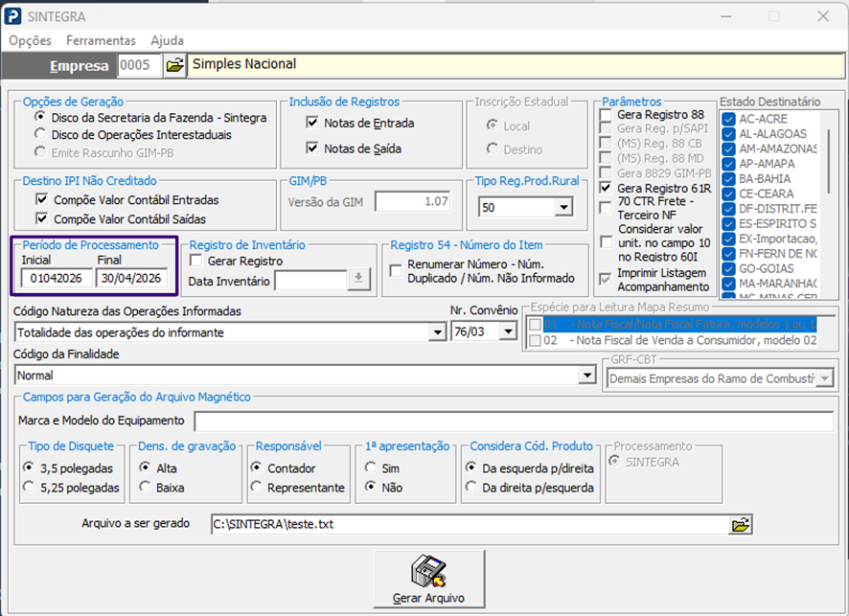849x616 pixels.
Task: Click the browse folder icon for Arquivo a ser gerado
Action: tap(740, 525)
